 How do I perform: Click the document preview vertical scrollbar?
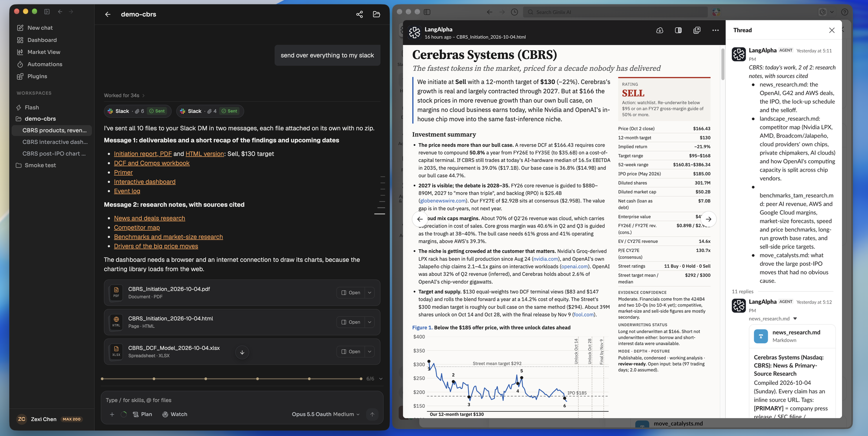723,64
